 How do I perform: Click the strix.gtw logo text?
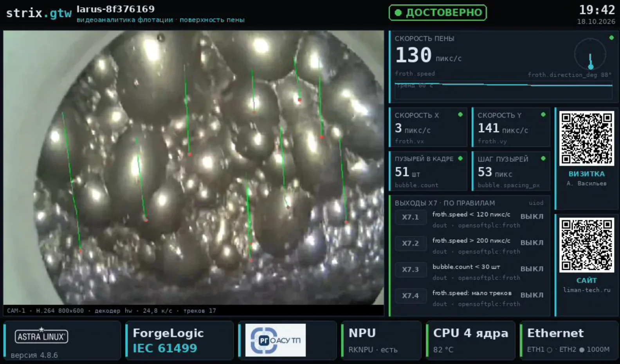pyautogui.click(x=39, y=13)
